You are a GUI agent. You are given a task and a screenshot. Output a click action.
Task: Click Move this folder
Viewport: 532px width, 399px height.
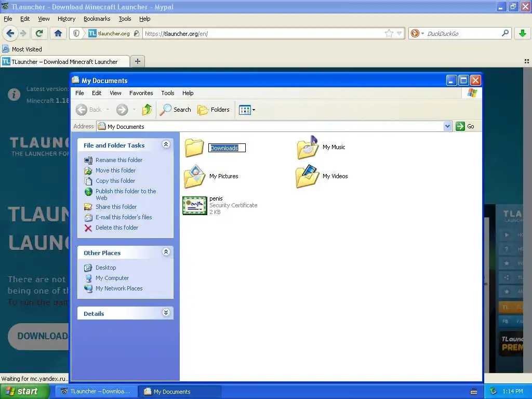(x=115, y=170)
